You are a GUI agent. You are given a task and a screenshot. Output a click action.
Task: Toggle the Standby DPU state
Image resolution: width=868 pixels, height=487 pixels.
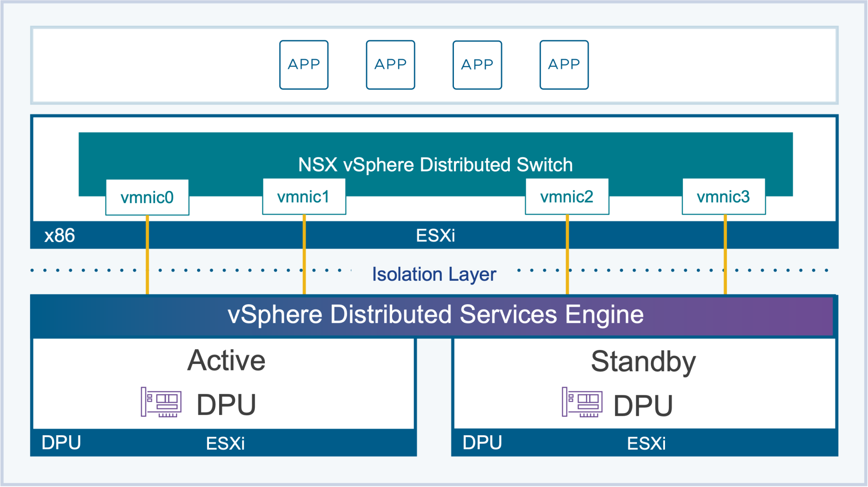644,361
